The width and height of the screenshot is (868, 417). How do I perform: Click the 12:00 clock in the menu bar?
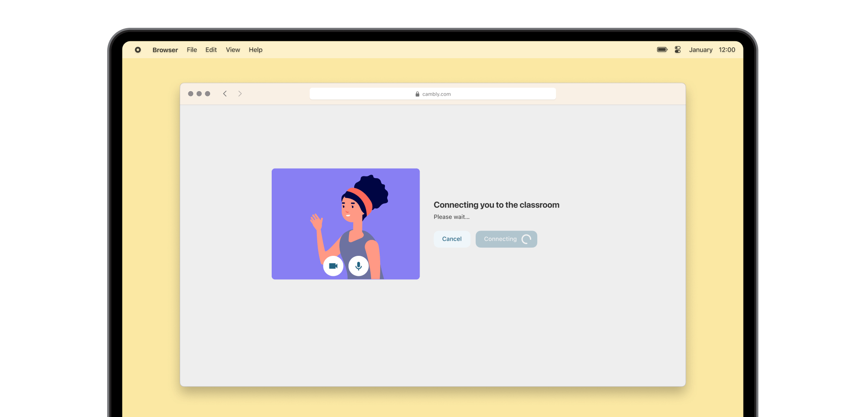(x=727, y=50)
